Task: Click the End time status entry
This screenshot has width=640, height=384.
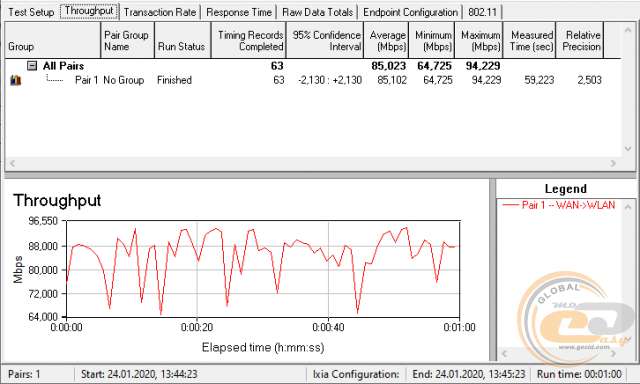Action: 469,374
